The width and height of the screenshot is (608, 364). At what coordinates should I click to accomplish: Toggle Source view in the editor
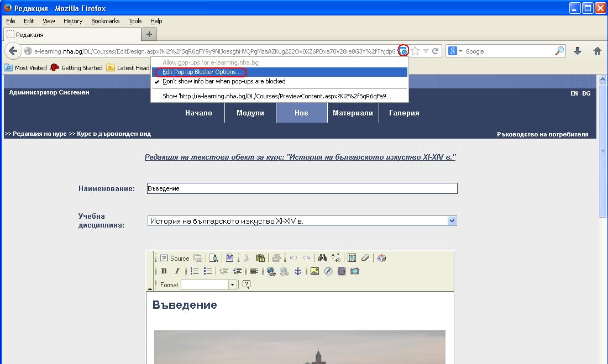[175, 258]
